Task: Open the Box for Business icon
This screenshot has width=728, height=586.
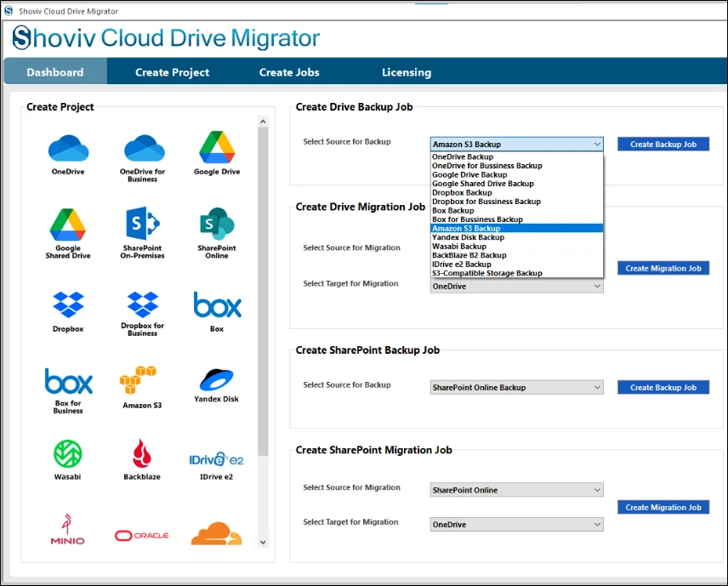Action: (x=68, y=381)
